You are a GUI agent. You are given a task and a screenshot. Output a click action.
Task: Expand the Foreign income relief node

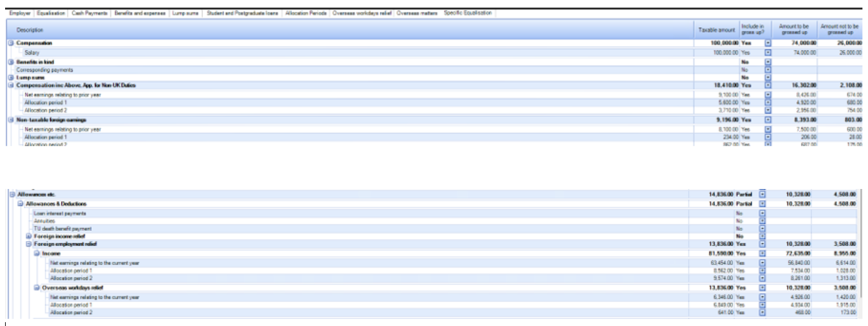pyautogui.click(x=29, y=236)
